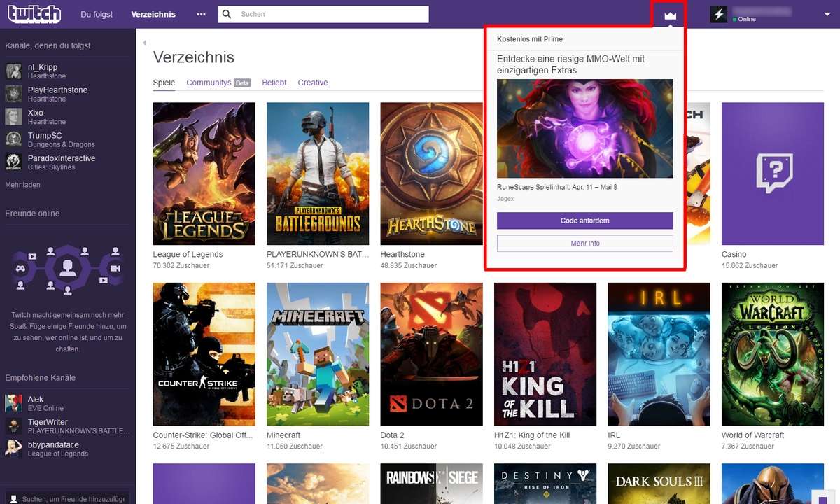Open the three-dots more menu
This screenshot has height=504, width=840.
202,14
